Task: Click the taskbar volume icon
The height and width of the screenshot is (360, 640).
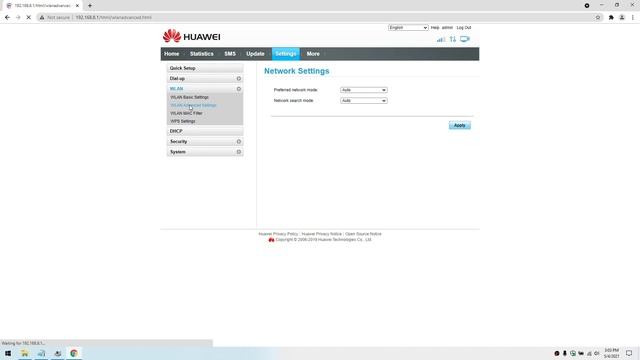Action: [x=596, y=353]
